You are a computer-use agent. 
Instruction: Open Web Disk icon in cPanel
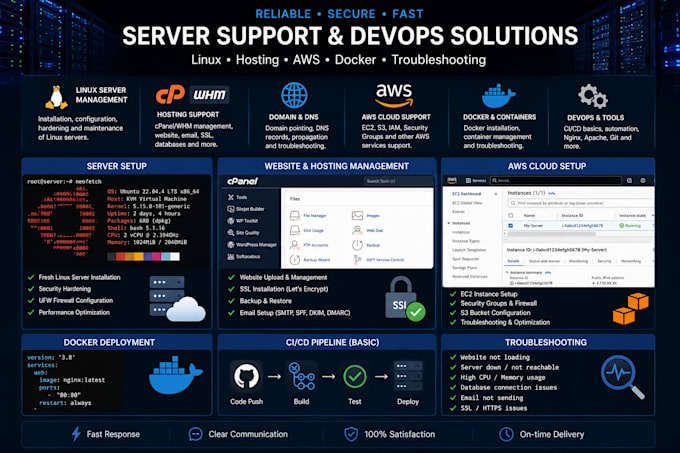(x=357, y=230)
